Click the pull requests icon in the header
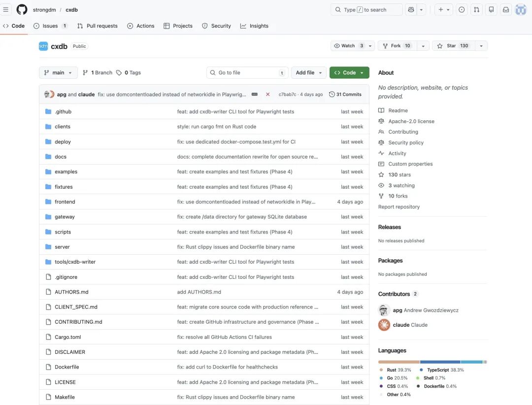Viewport: 532px width, 405px height. pyautogui.click(x=476, y=9)
